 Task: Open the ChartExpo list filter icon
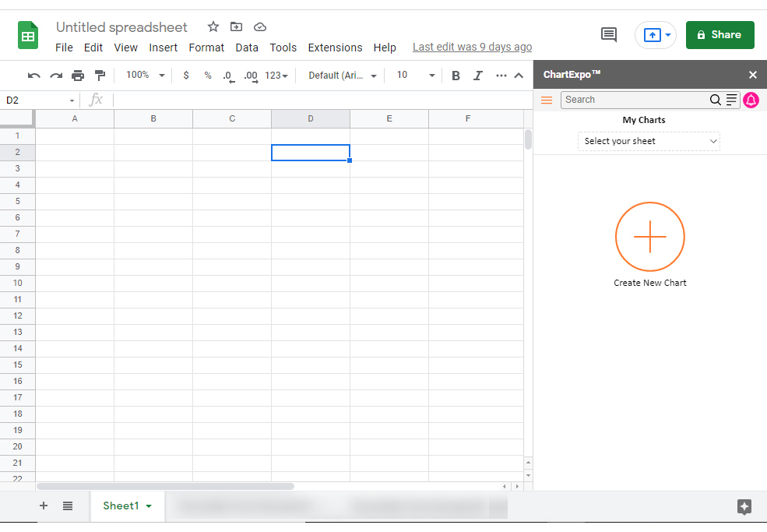pos(731,100)
